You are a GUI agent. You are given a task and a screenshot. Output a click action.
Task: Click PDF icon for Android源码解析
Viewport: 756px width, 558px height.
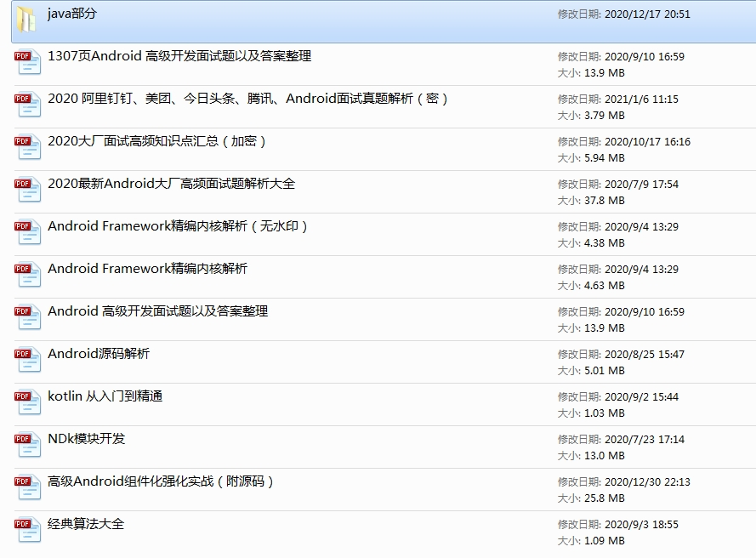pyautogui.click(x=27, y=360)
